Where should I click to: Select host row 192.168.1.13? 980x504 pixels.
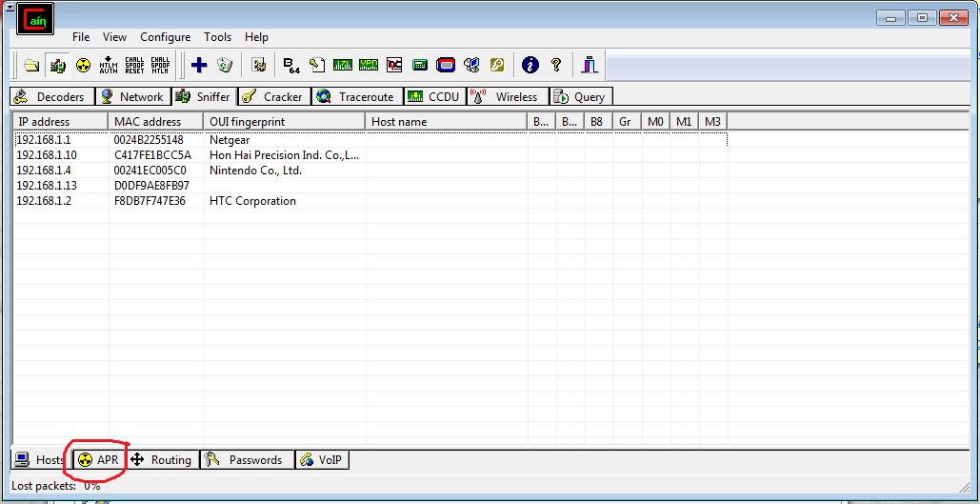pyautogui.click(x=370, y=186)
